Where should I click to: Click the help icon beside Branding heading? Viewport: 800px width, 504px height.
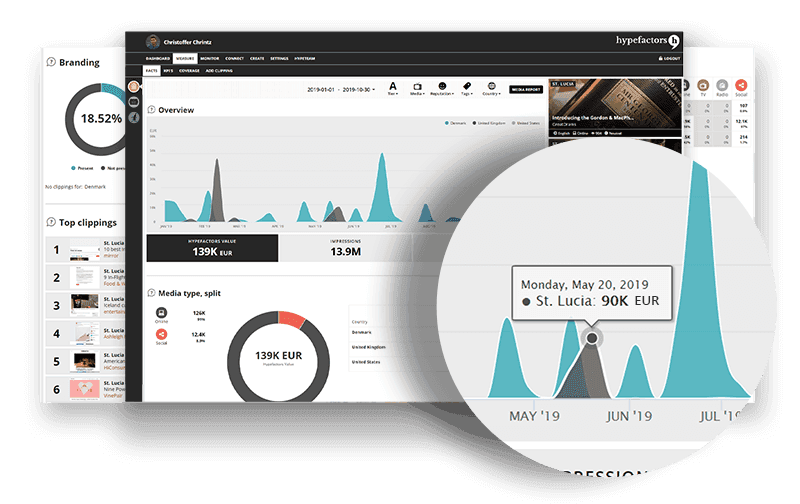tap(51, 62)
